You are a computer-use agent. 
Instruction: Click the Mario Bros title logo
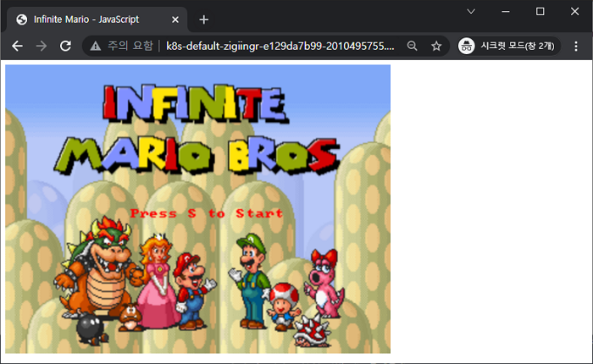click(197, 156)
